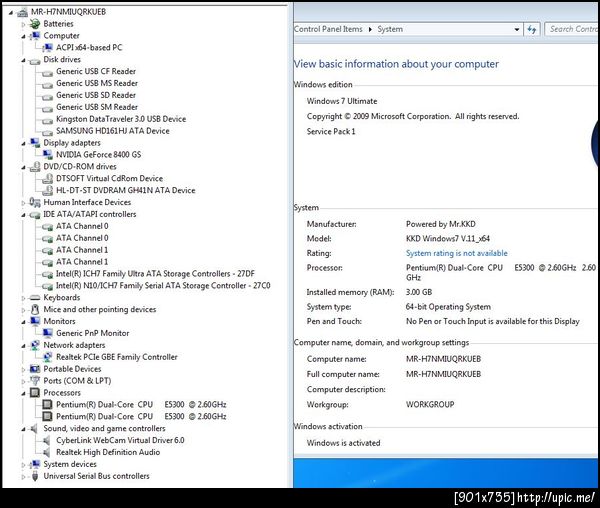Viewport: 600px width, 508px height.
Task: Click the refresh icon beside address bar
Action: click(x=532, y=29)
